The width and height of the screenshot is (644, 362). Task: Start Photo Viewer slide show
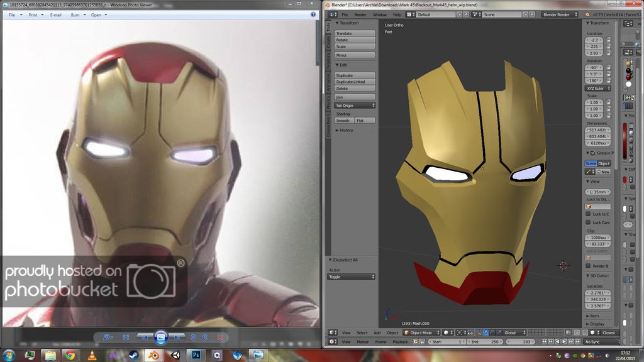(161, 337)
